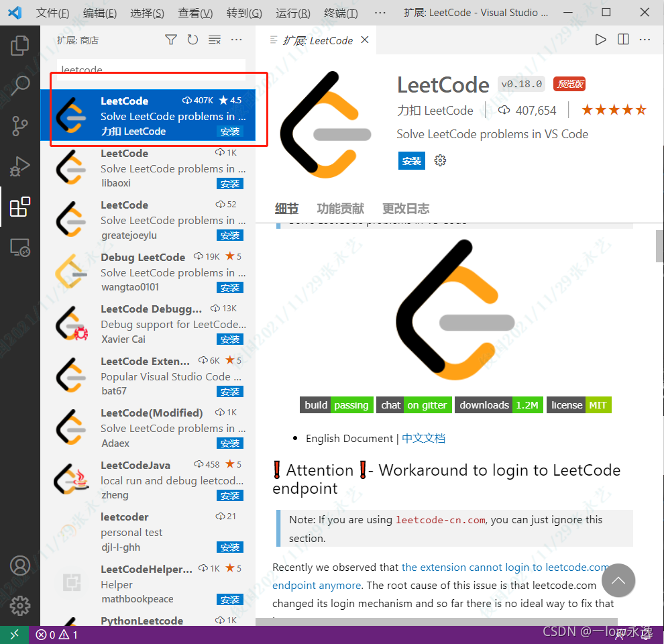Click the license MIT badge

click(x=579, y=405)
